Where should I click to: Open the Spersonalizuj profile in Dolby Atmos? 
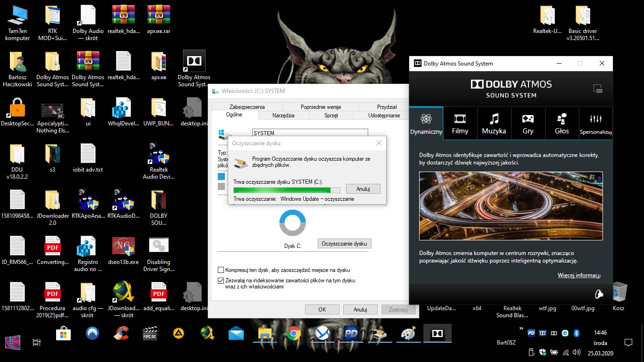[x=596, y=123]
